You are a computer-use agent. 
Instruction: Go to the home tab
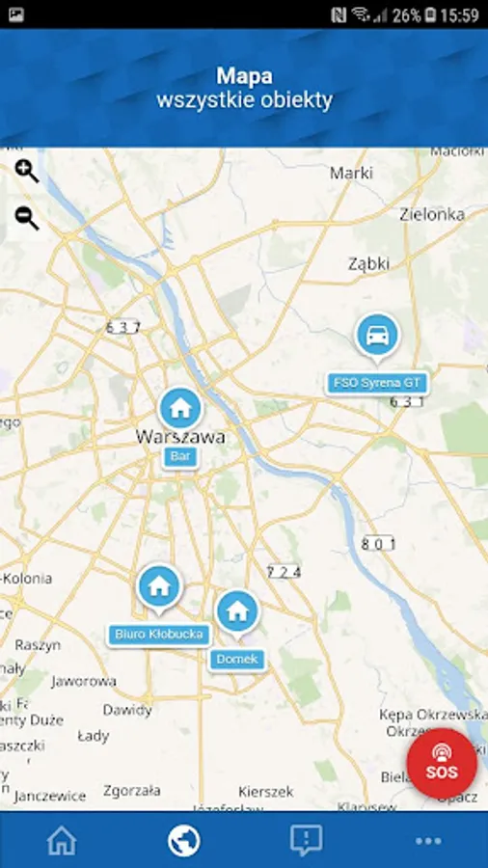click(x=62, y=841)
